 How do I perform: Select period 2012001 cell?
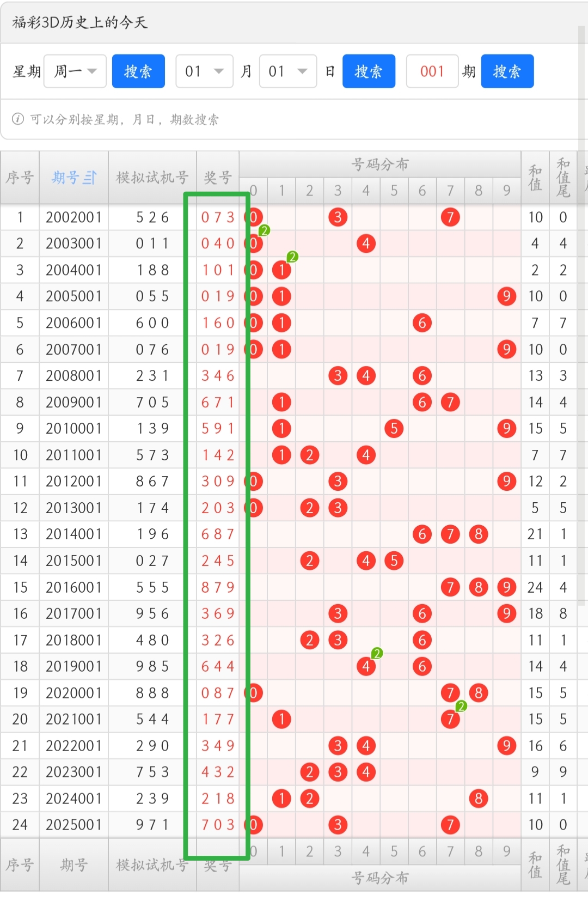point(74,482)
